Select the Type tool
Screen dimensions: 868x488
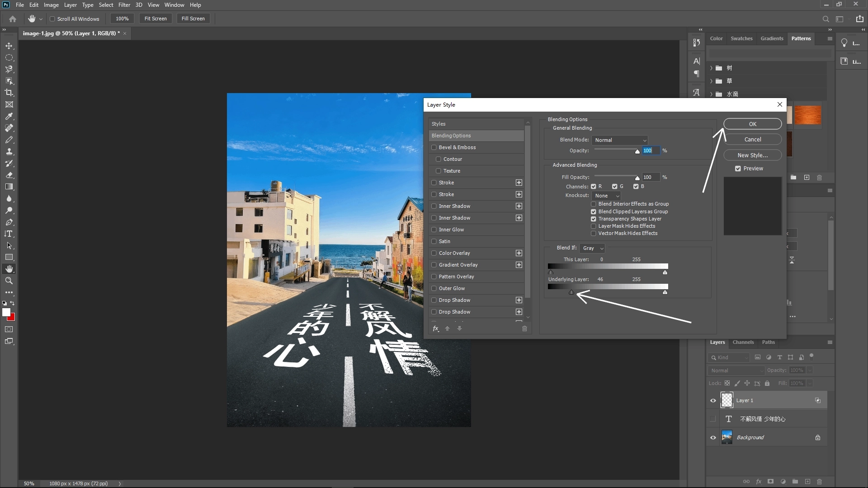pyautogui.click(x=9, y=234)
